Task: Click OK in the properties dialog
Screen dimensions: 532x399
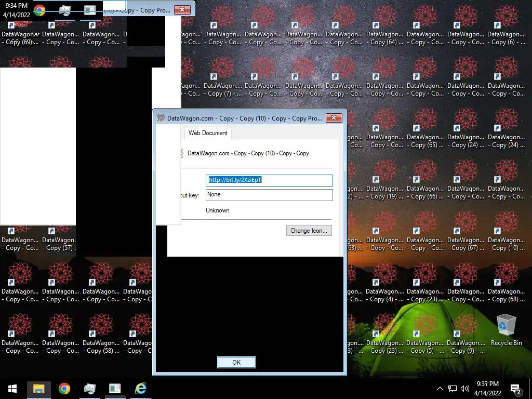Action: 236,362
